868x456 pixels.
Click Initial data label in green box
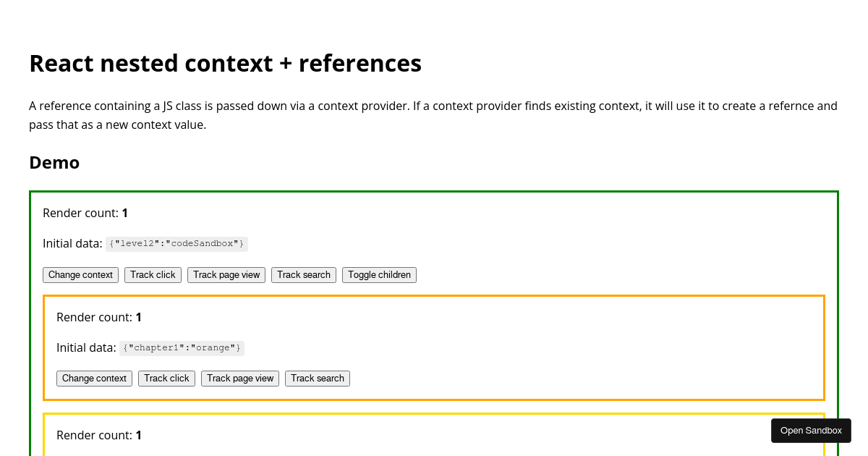coord(72,244)
